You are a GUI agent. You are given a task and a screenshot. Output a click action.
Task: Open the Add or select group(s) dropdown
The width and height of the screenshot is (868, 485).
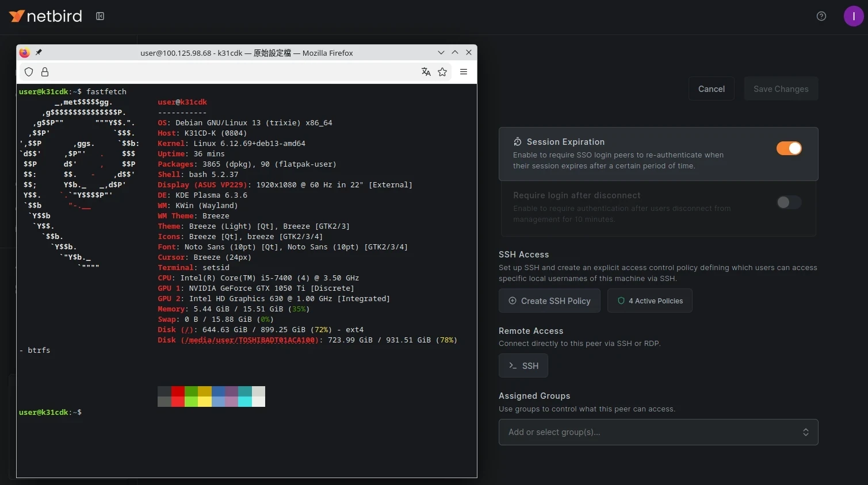pyautogui.click(x=658, y=432)
